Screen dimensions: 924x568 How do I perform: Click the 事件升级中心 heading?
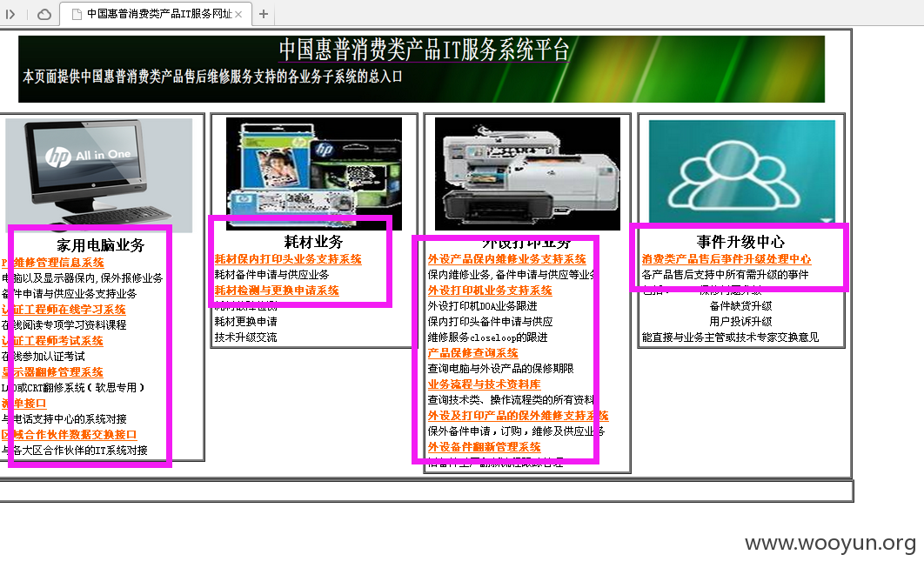pyautogui.click(x=740, y=242)
